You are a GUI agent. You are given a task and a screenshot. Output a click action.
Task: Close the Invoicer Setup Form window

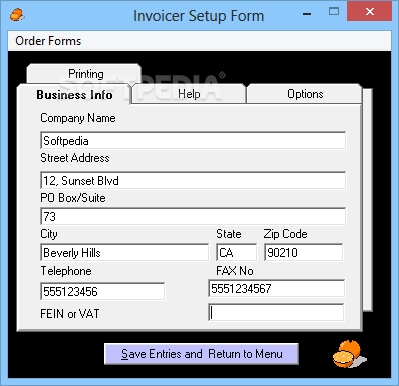(369, 11)
